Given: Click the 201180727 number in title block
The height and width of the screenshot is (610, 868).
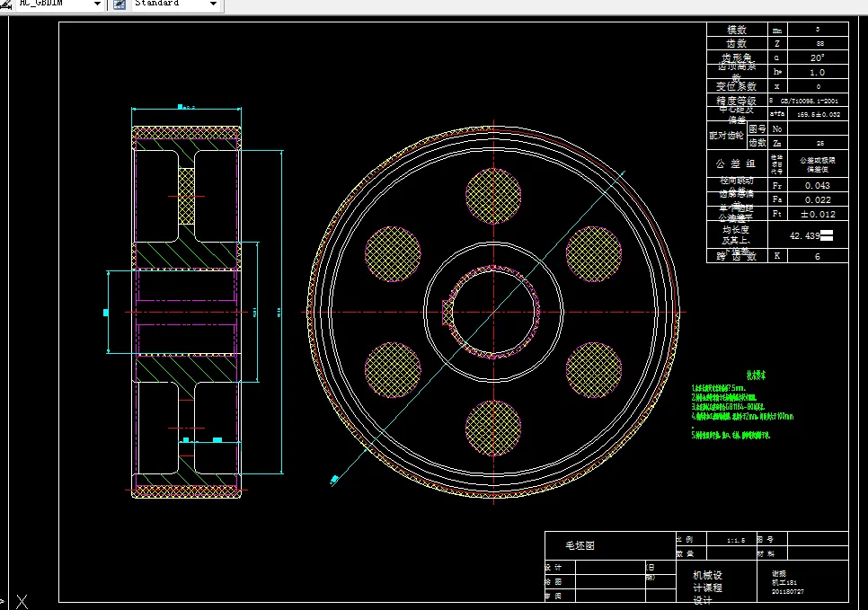Looking at the screenshot, I should point(787,591).
